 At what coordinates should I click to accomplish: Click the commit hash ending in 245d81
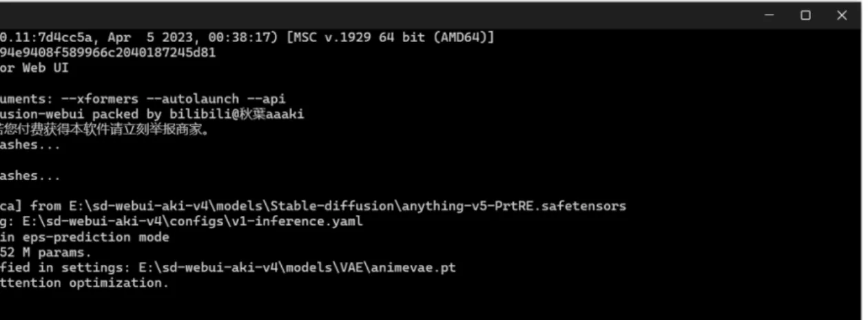click(x=107, y=52)
